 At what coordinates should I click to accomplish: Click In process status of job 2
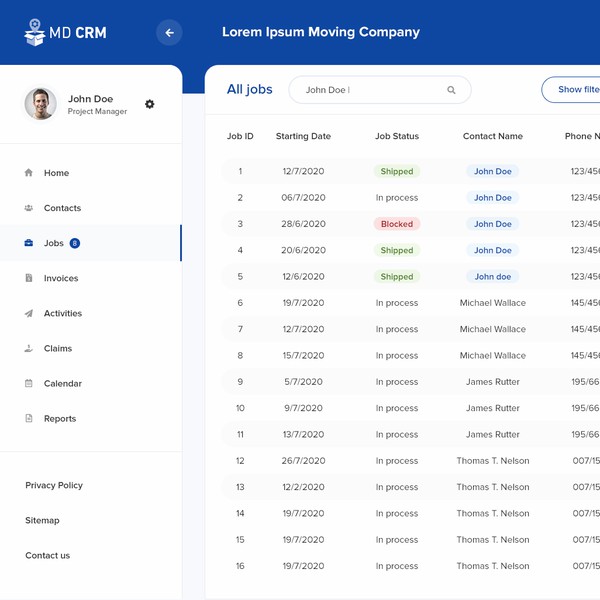coord(397,198)
